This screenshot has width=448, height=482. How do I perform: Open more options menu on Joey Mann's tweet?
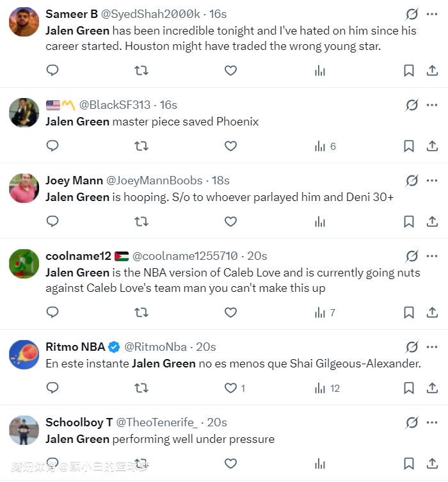[432, 181]
